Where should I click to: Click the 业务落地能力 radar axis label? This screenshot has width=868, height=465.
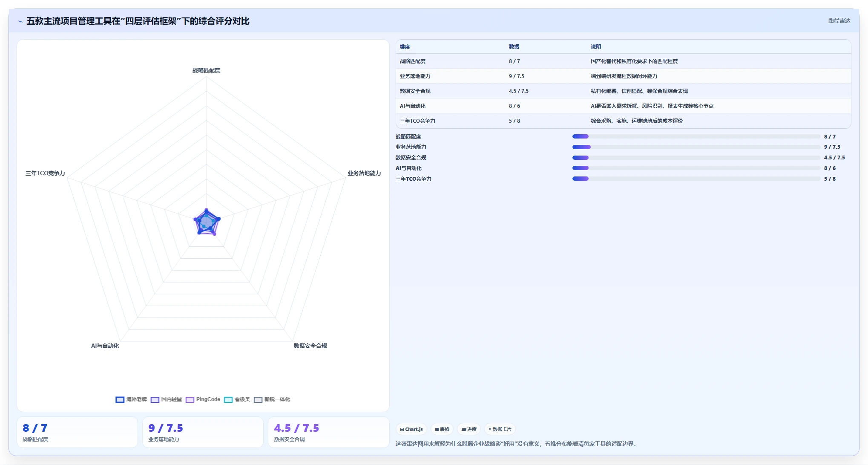364,173
